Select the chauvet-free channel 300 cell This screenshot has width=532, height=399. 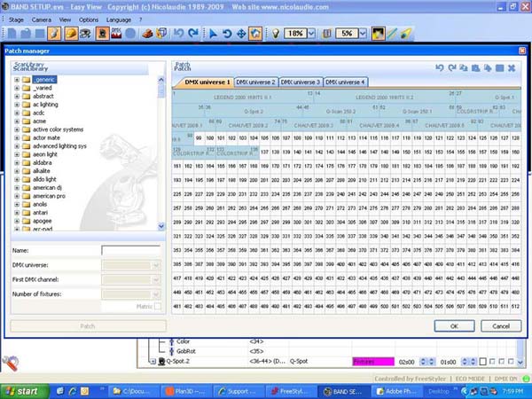297,223
